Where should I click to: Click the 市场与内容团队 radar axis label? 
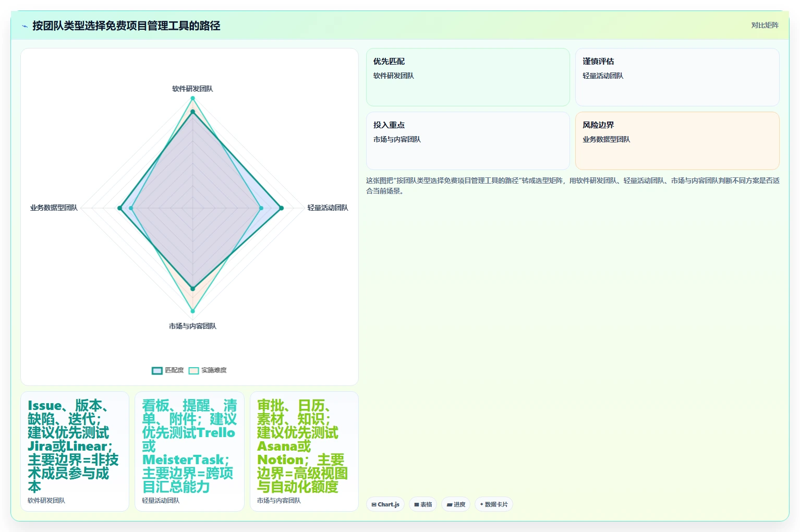coord(192,326)
